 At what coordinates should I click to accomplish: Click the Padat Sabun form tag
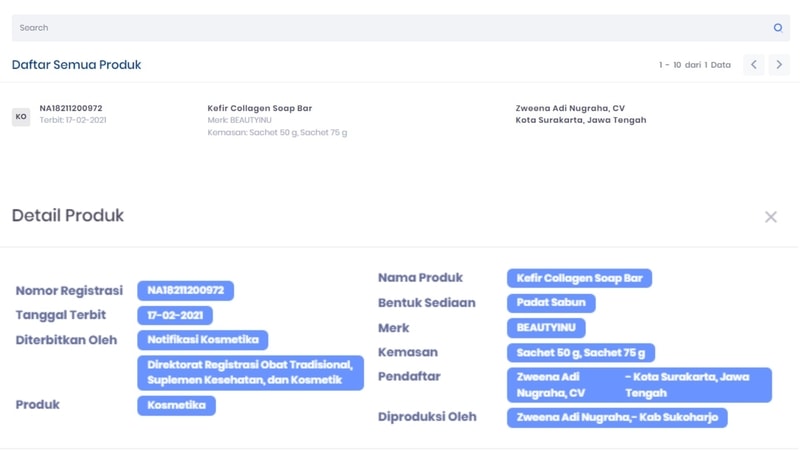tap(551, 303)
